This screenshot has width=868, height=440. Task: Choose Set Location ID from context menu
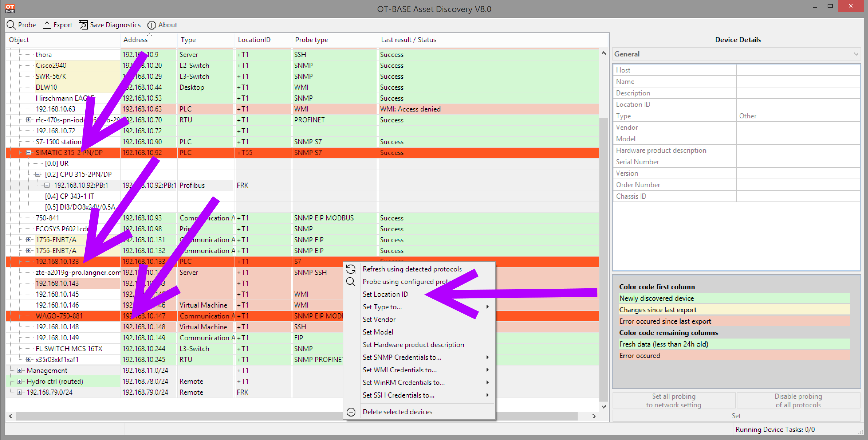click(x=385, y=294)
